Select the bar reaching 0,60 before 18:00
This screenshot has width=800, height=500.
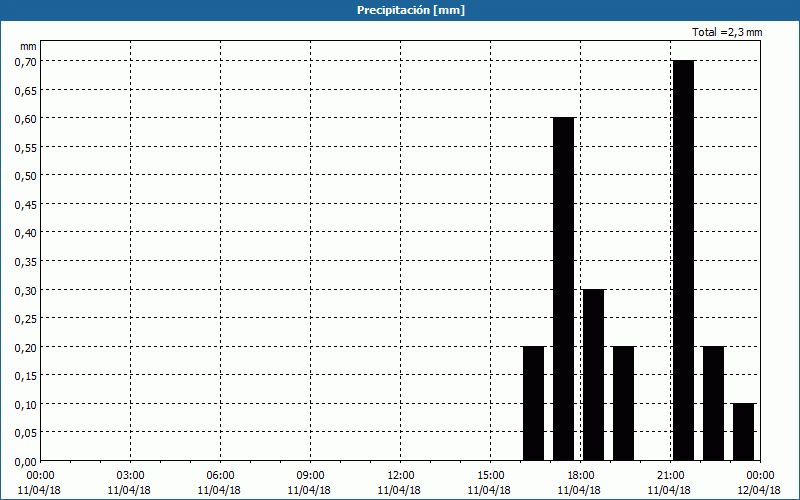coord(563,289)
